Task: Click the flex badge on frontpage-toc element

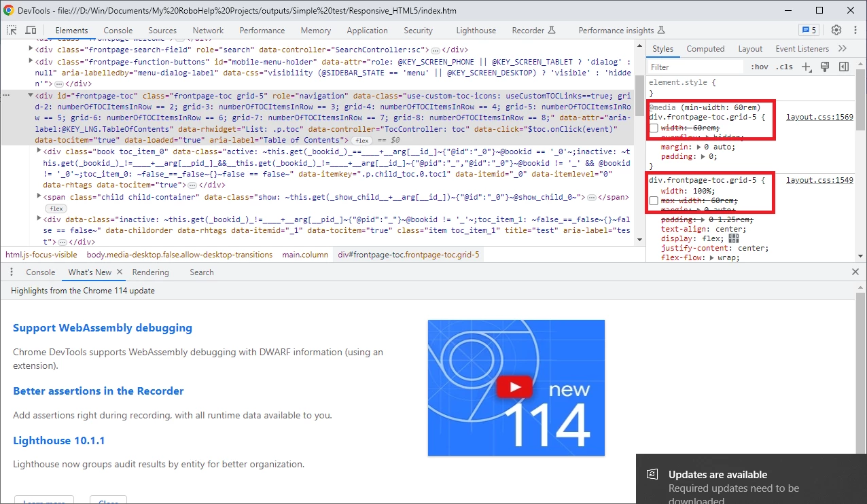Action: point(361,140)
